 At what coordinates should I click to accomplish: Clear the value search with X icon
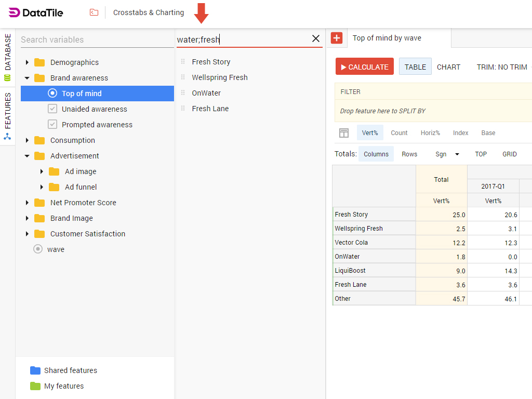pyautogui.click(x=315, y=39)
